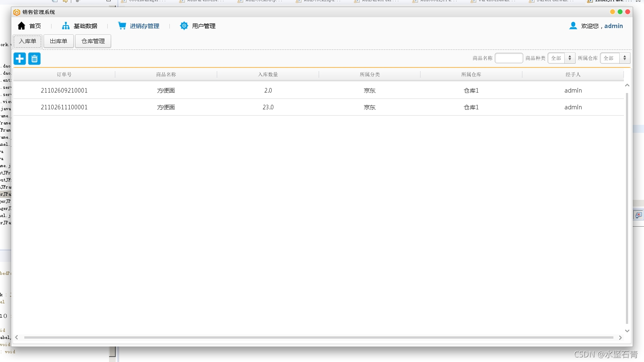The height and width of the screenshot is (362, 644).
Task: Click the 商品名称 column header
Action: tap(166, 75)
